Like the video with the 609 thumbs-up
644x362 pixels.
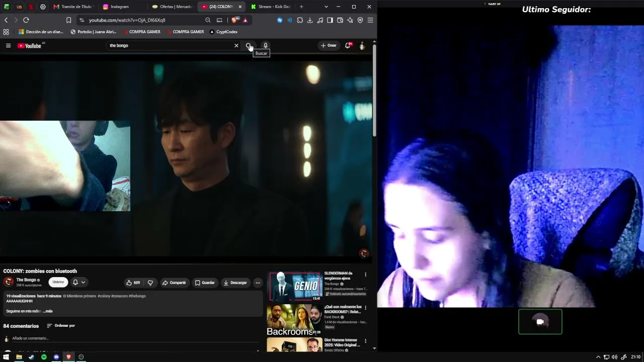tap(133, 283)
